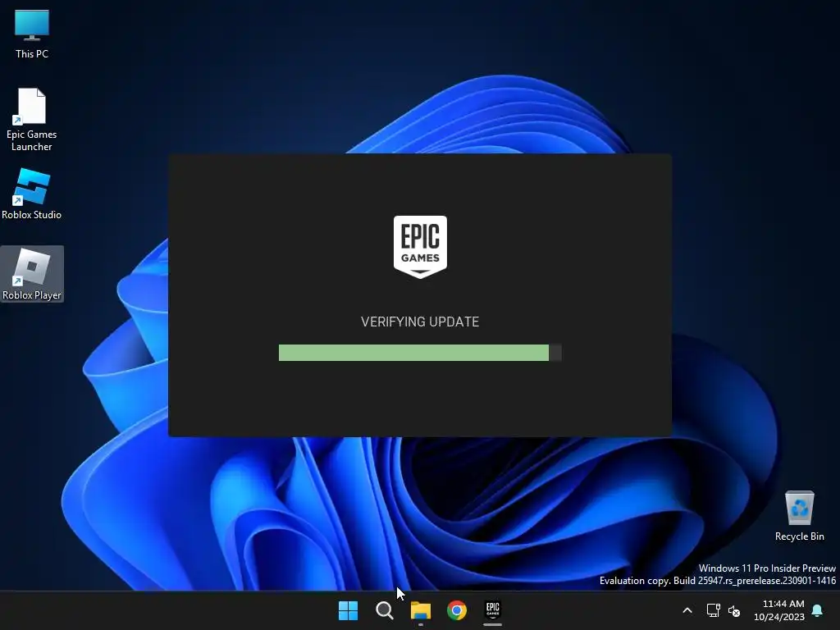
Task: Open notifications bell icon
Action: [817, 610]
